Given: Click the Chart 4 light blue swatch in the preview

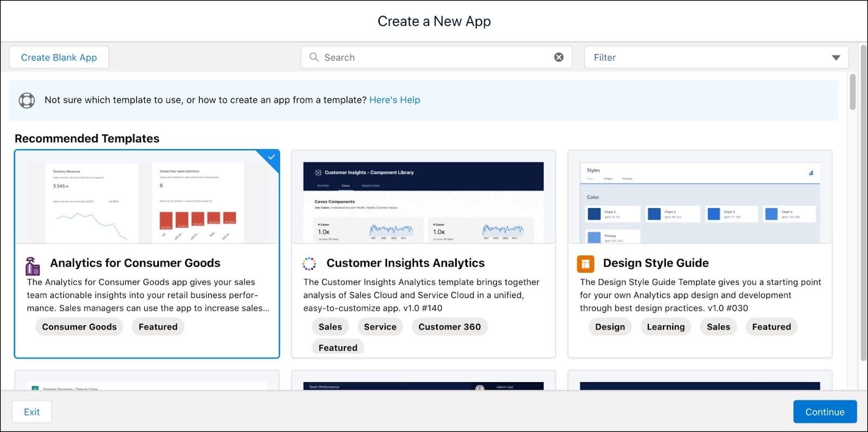Looking at the screenshot, I should (x=771, y=214).
